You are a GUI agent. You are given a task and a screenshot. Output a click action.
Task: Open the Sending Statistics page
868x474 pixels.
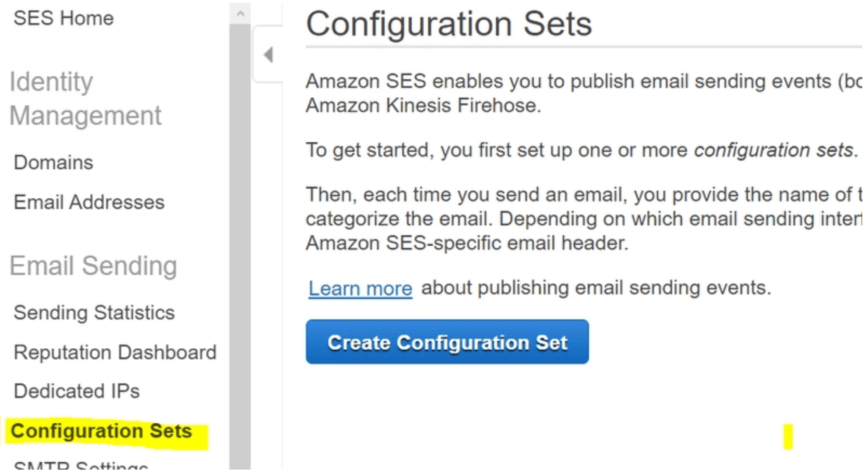click(94, 313)
